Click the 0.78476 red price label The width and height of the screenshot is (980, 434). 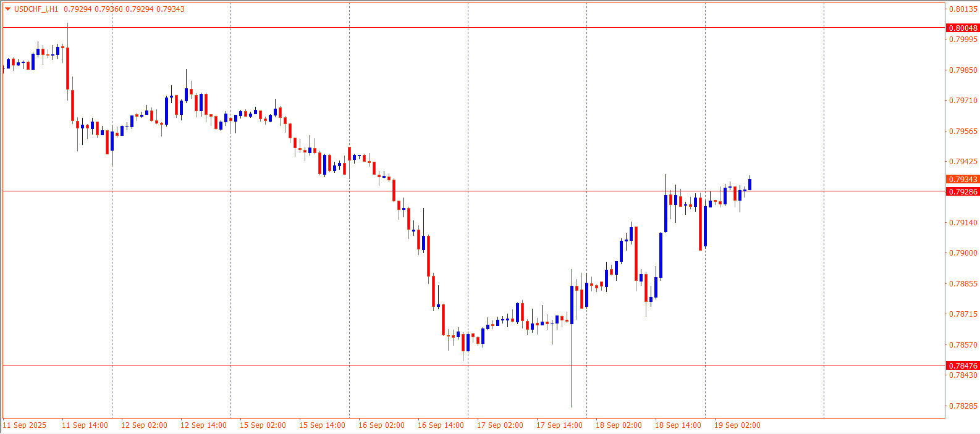tap(963, 366)
